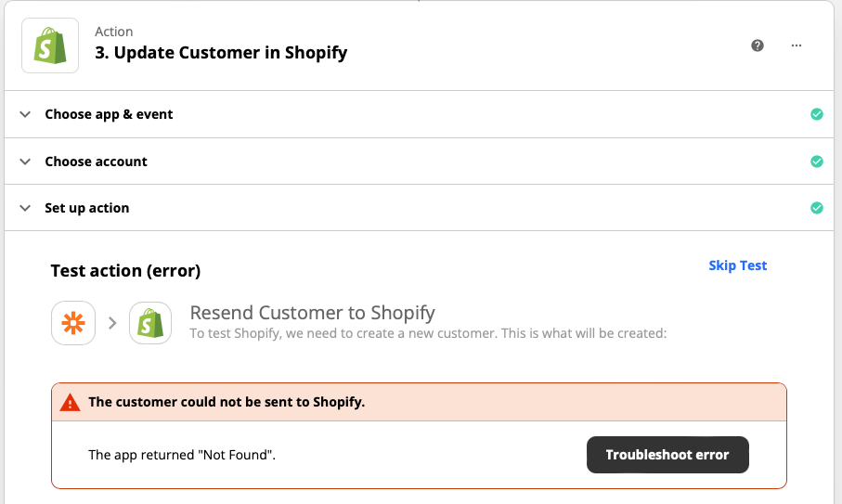
Task: Click the Shopify bag icon in test section
Action: point(150,323)
